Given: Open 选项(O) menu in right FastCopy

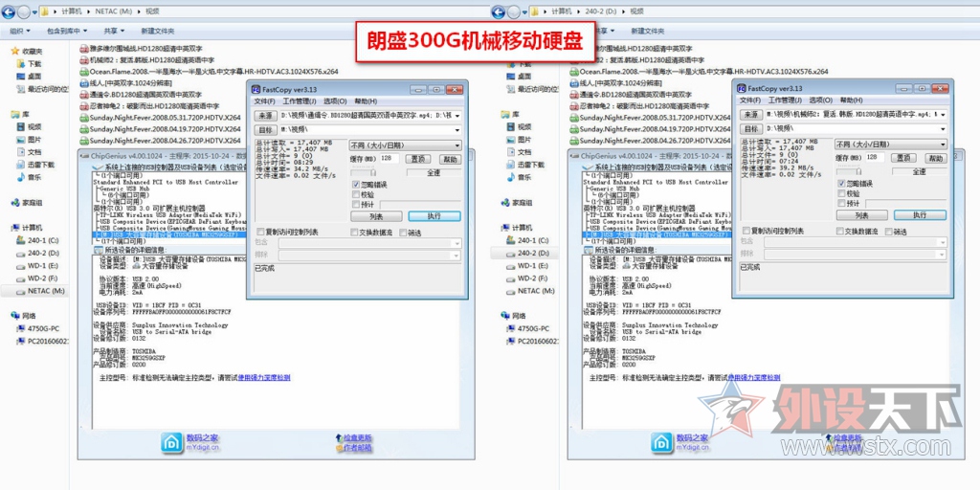Looking at the screenshot, I should 820,100.
